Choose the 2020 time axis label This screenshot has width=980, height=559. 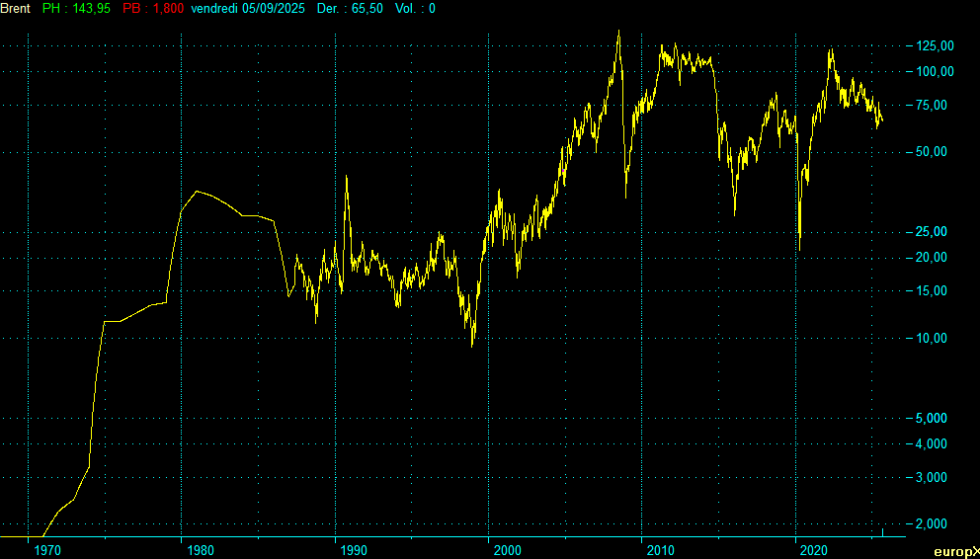click(814, 549)
